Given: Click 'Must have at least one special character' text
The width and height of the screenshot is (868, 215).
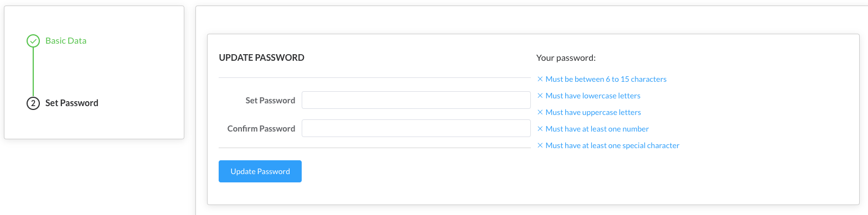Looking at the screenshot, I should click(x=613, y=145).
